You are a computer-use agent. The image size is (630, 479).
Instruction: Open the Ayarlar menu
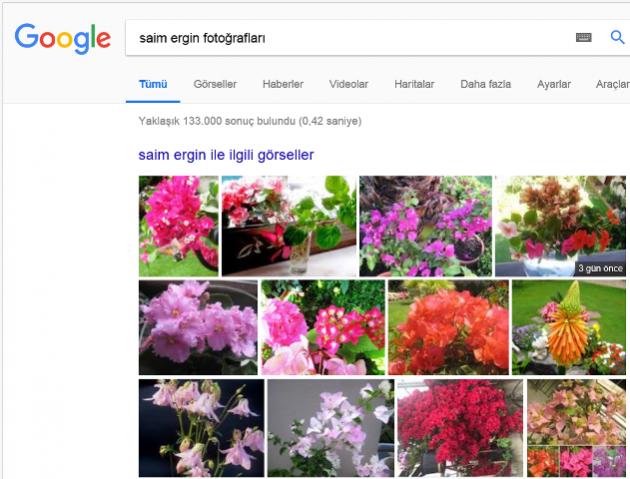pos(554,84)
